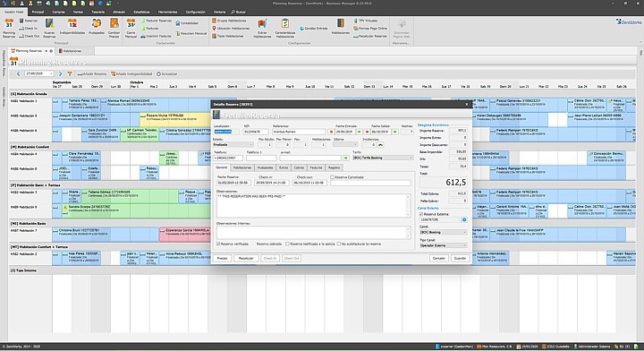
Task: Open Extras Habitaciones from the ribbon
Action: [x=262, y=28]
